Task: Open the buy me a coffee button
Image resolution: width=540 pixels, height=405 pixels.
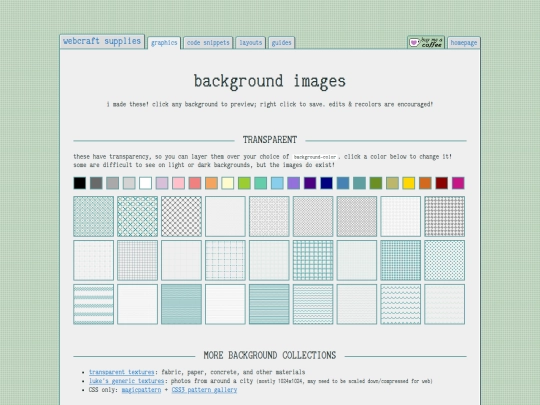Action: (x=426, y=42)
